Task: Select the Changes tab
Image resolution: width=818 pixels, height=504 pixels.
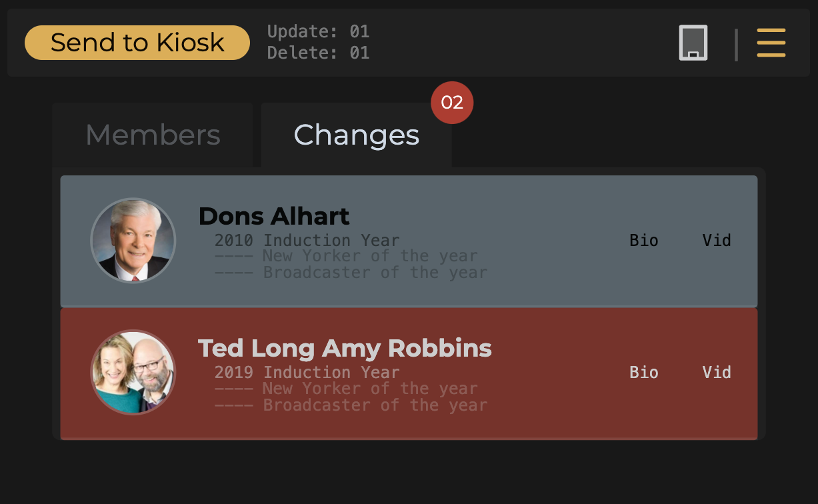Action: tap(356, 135)
